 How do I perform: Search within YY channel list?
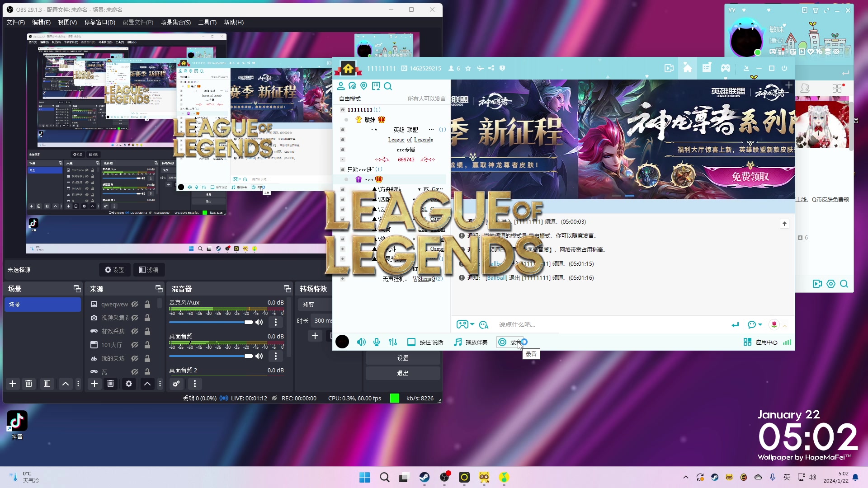point(388,86)
